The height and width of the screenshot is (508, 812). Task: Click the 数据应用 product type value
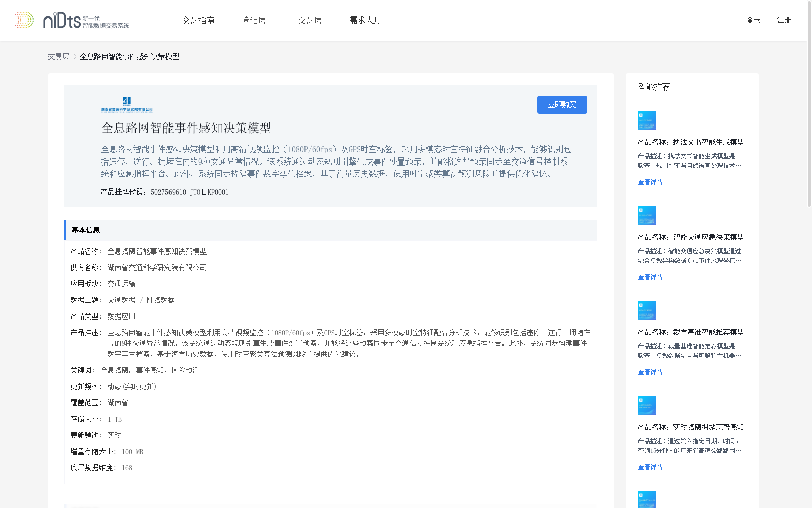click(x=121, y=316)
